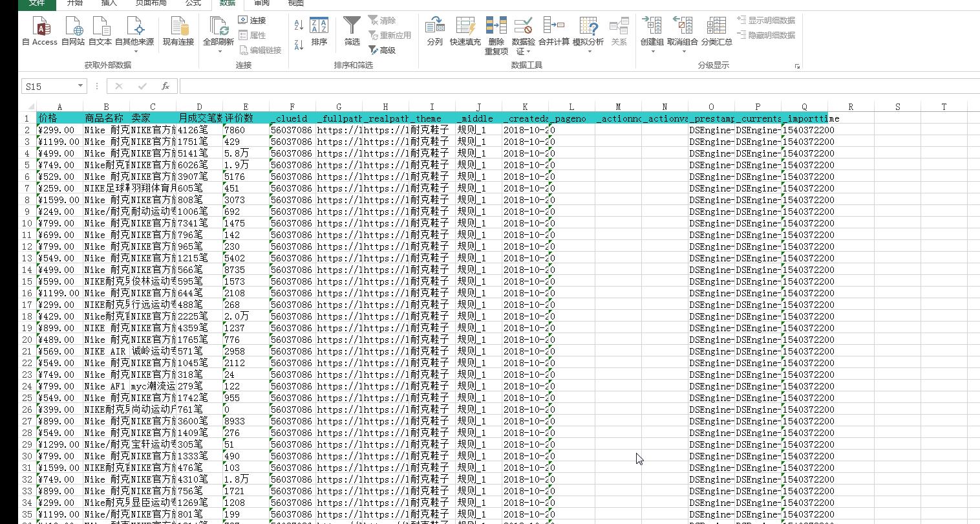The image size is (980, 524).
Task: Import from a text file (自文本)
Action: tap(100, 32)
